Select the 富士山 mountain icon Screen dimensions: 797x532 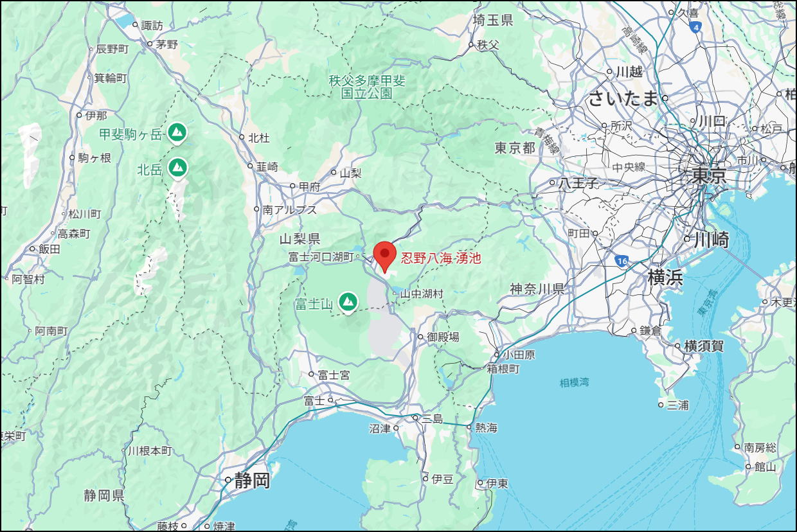coord(348,300)
